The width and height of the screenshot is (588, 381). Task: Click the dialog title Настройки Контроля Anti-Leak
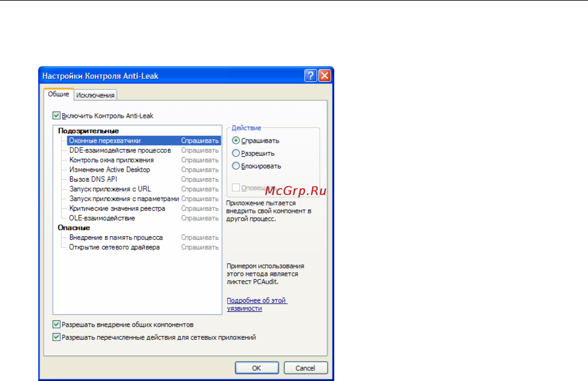pyautogui.click(x=100, y=76)
